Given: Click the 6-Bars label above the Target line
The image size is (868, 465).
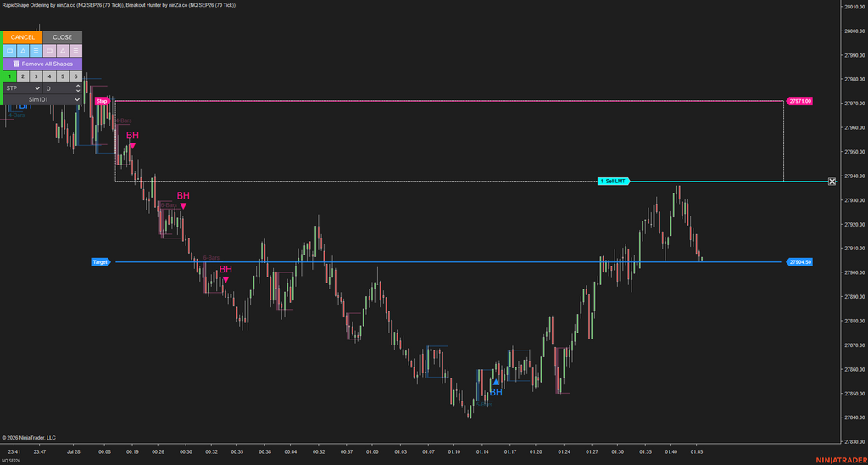Looking at the screenshot, I should [211, 258].
